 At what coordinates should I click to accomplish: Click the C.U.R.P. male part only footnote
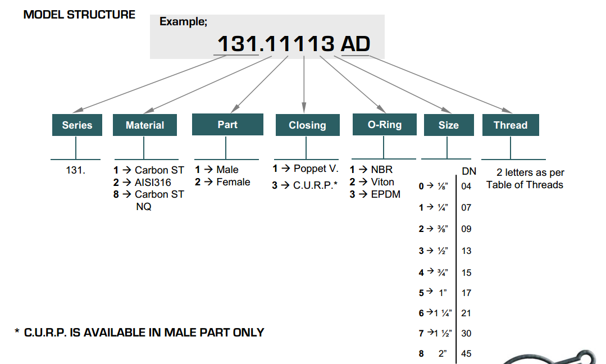(x=139, y=333)
